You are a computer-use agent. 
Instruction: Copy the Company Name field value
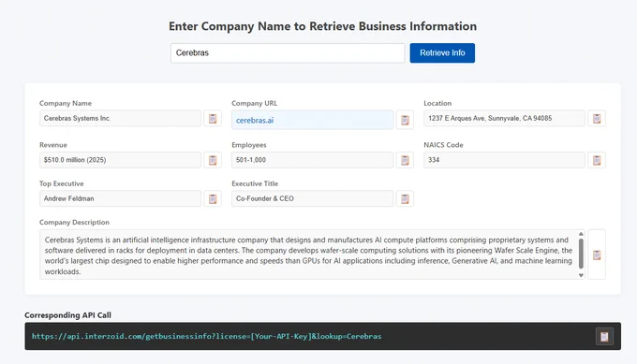click(x=213, y=119)
